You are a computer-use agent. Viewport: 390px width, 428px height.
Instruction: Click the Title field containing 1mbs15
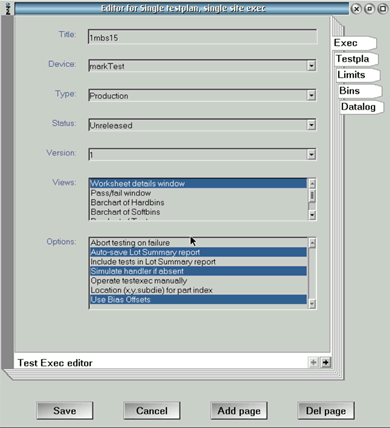203,37
